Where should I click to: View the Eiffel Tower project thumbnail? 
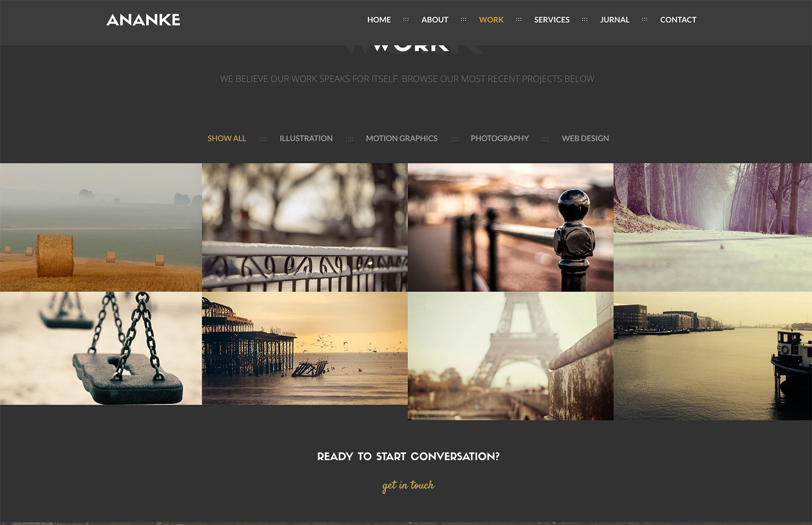click(510, 356)
